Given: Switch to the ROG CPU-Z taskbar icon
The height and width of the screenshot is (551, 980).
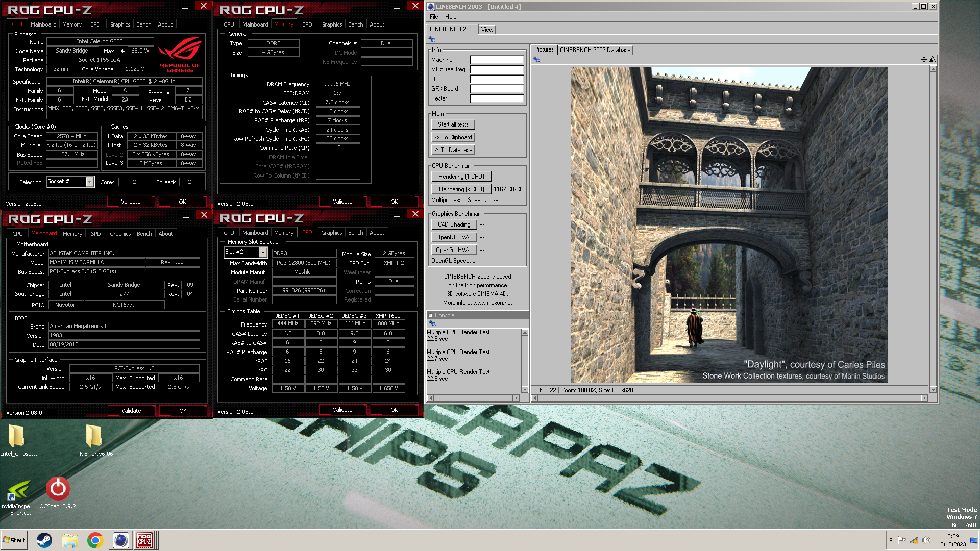Looking at the screenshot, I should [x=144, y=540].
